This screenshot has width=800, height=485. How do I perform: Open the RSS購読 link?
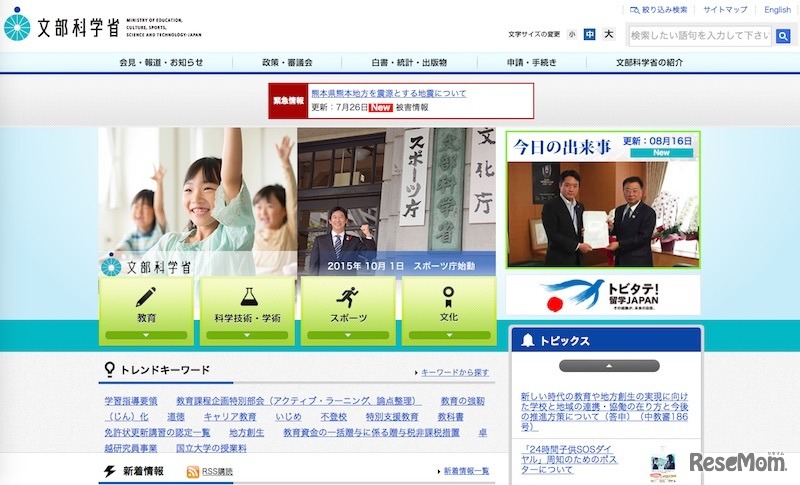click(217, 472)
